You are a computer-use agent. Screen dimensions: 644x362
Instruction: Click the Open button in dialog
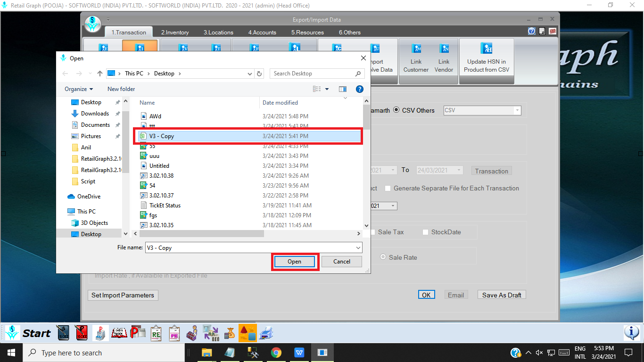pyautogui.click(x=295, y=262)
